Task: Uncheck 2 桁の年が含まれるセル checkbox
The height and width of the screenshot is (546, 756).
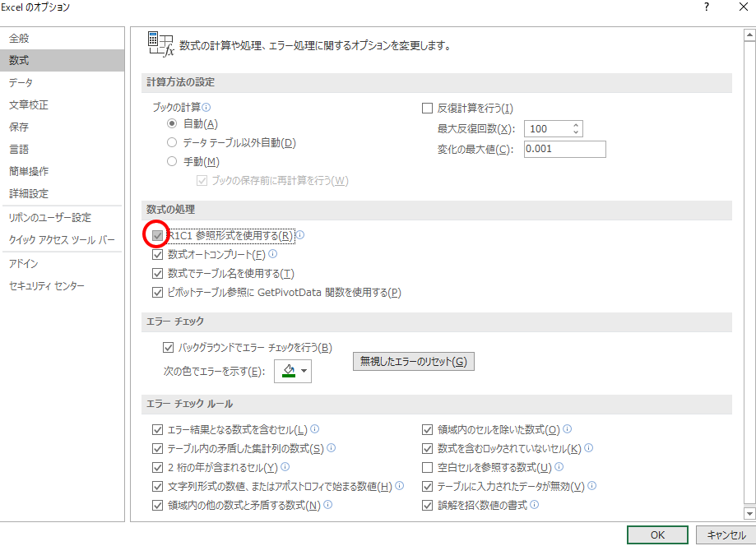Action: coord(157,467)
